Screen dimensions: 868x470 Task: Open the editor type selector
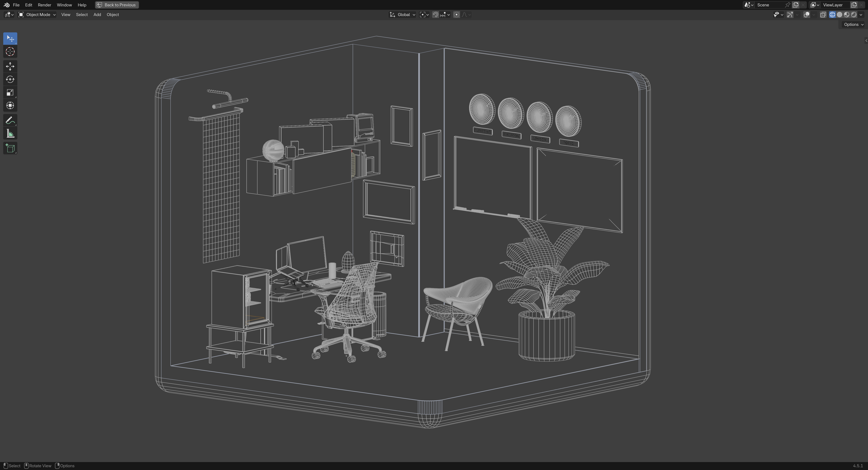(x=9, y=15)
